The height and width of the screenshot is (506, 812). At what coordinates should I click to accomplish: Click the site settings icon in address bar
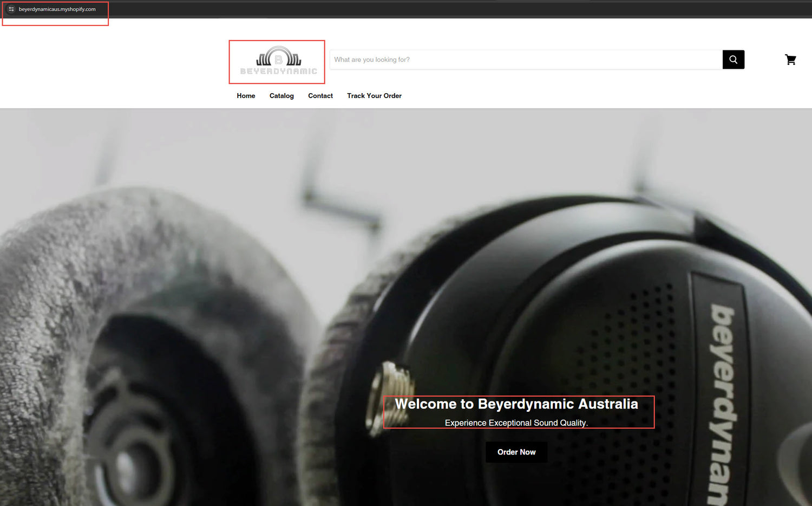pos(11,9)
